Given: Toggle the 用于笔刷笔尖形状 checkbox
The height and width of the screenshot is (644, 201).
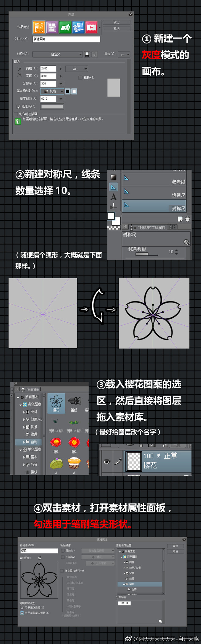Looking at the screenshot, I should tap(22, 613).
